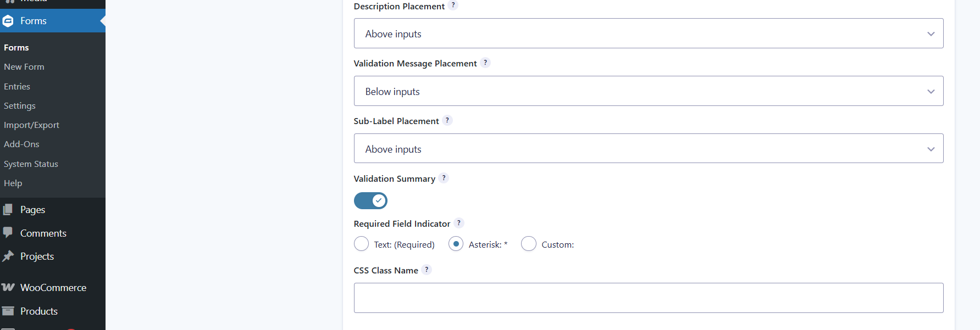View System Status

[31, 164]
